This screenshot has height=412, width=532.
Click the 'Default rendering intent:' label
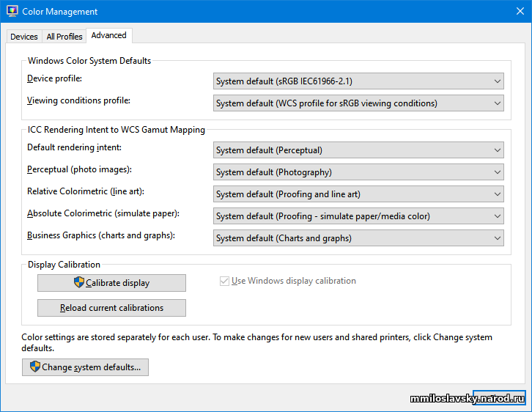(x=74, y=147)
